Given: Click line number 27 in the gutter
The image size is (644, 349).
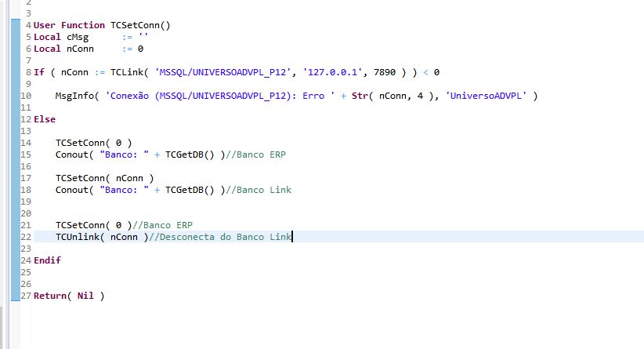Looking at the screenshot, I should point(27,296).
